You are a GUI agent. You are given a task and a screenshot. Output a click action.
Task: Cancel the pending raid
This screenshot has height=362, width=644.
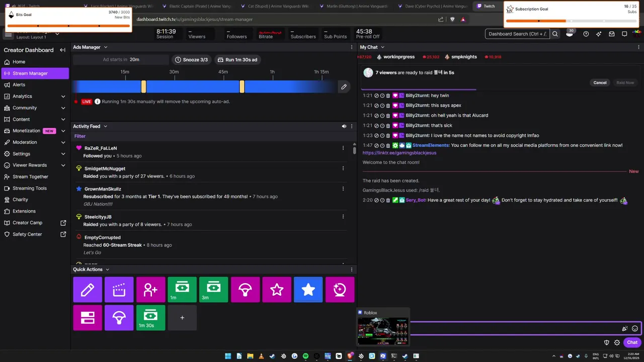(600, 82)
